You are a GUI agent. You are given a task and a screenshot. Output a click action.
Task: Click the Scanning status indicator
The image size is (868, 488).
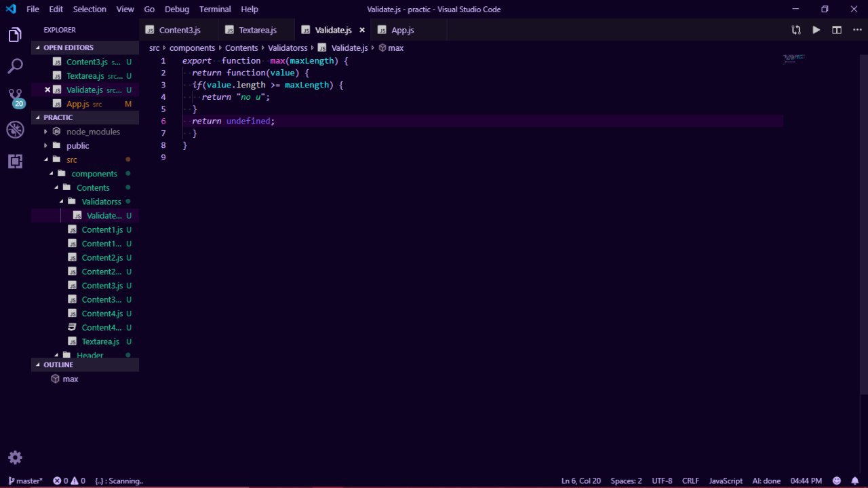coord(119,481)
